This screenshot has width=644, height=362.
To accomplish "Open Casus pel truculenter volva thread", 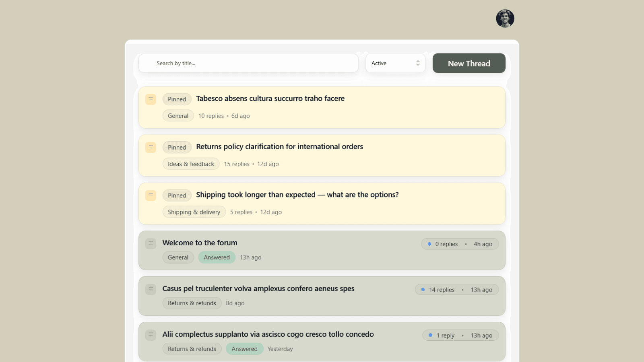I will click(x=258, y=288).
